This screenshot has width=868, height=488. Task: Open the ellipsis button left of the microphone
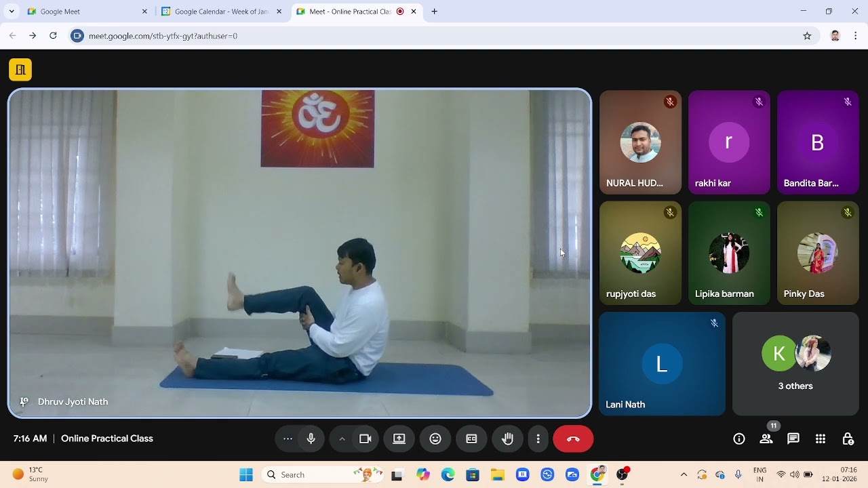tap(288, 439)
